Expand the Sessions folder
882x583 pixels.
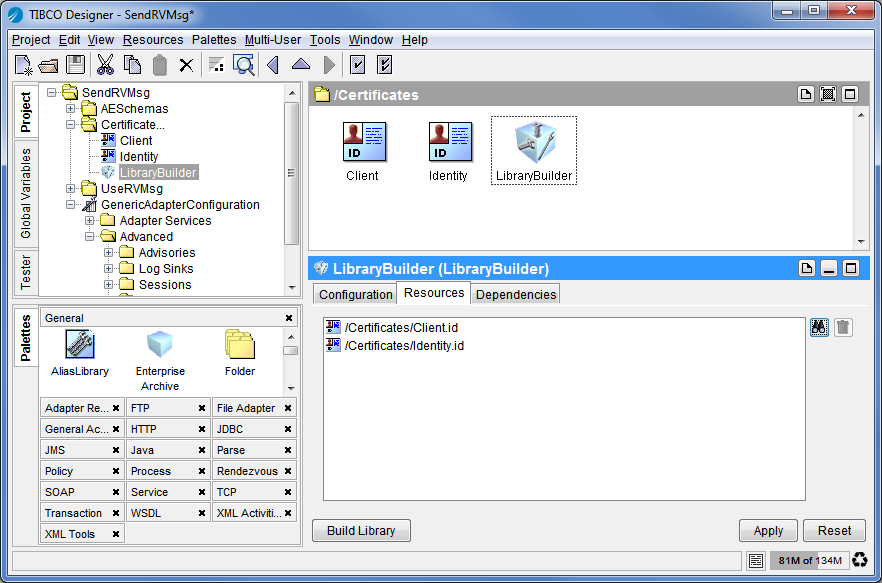coord(109,285)
